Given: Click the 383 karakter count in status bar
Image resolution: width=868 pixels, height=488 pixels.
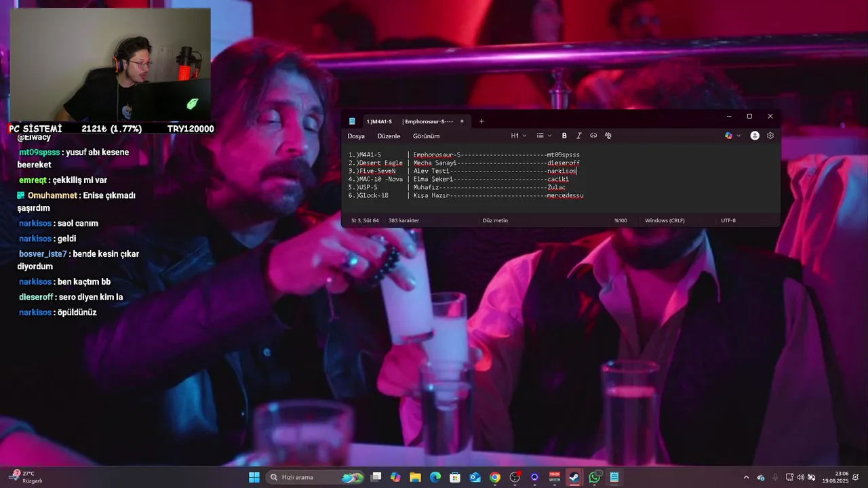Looking at the screenshot, I should (x=403, y=220).
